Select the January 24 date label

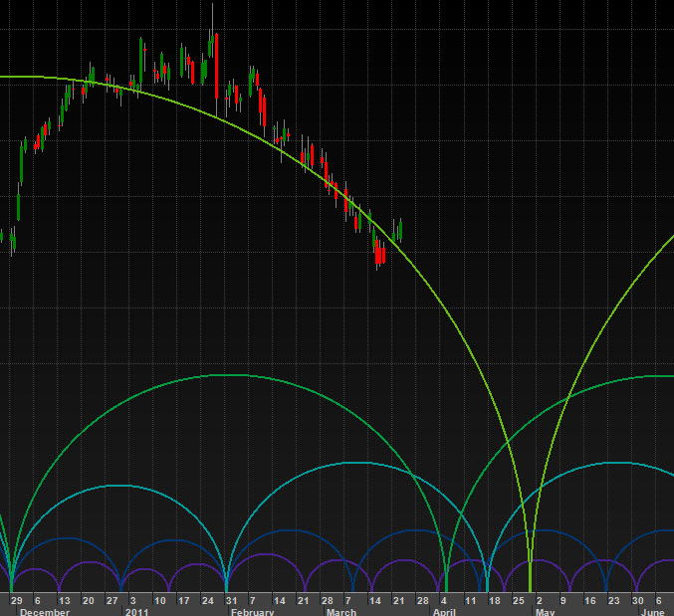click(208, 600)
